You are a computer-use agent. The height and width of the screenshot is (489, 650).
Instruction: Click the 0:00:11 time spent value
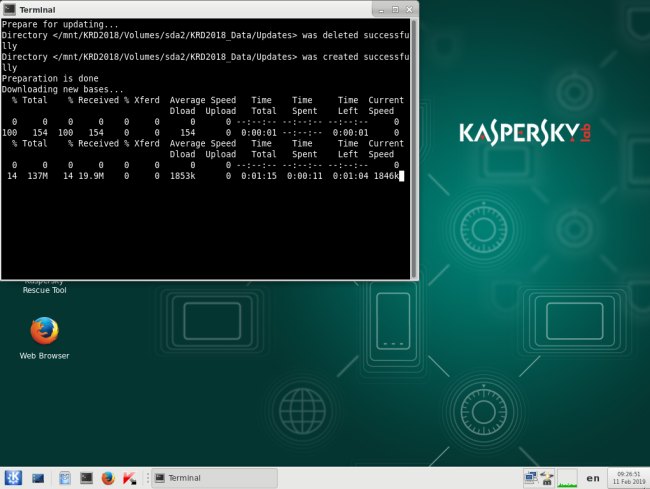point(304,176)
